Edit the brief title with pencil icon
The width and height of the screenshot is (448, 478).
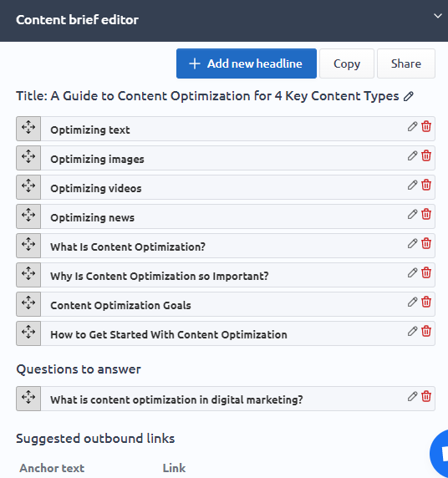409,96
